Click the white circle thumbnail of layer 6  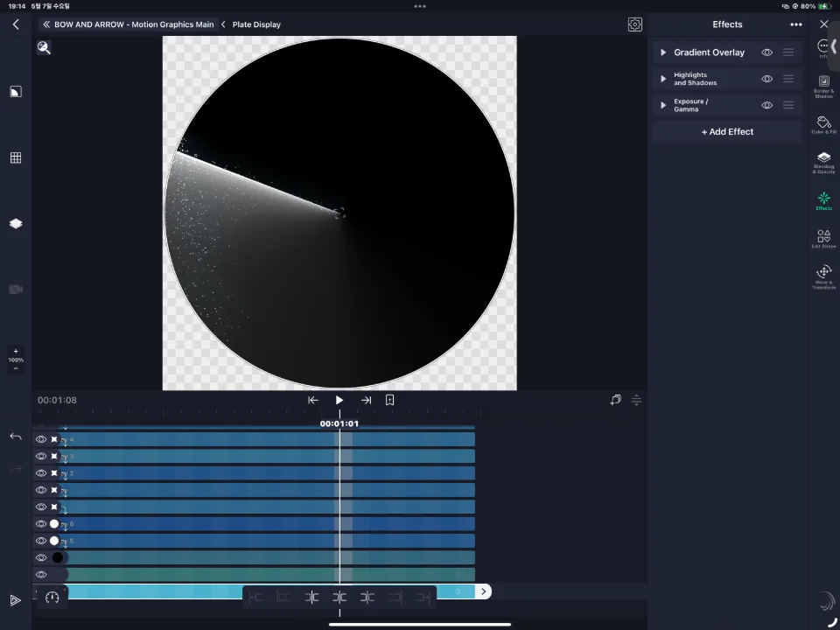54,524
